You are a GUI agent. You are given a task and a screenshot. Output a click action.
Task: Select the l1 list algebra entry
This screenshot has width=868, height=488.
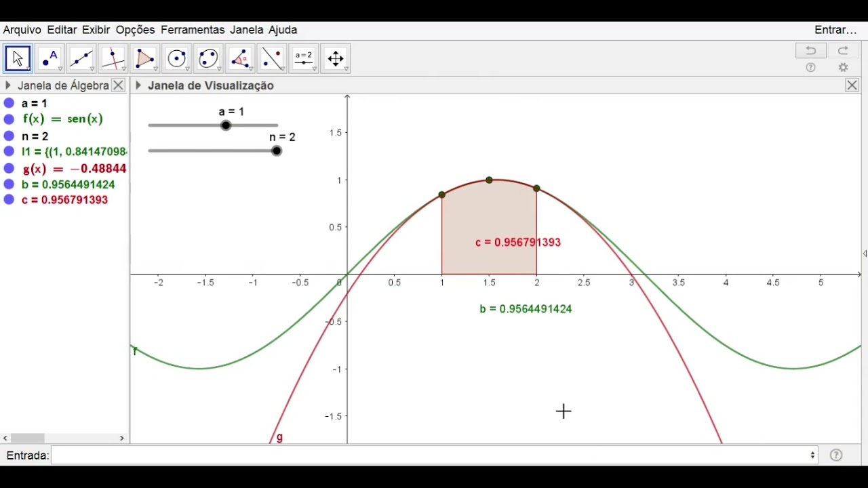74,152
